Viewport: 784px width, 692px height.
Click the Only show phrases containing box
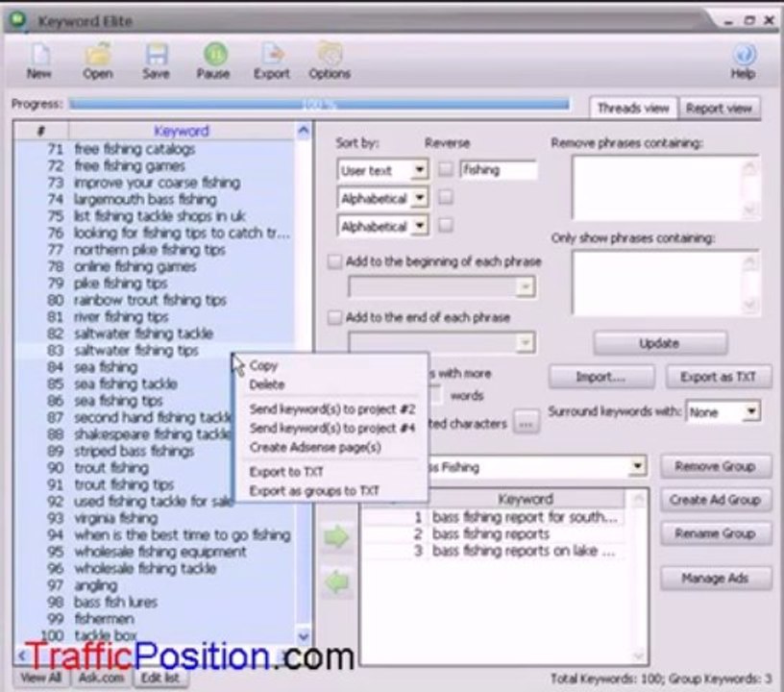click(x=665, y=283)
